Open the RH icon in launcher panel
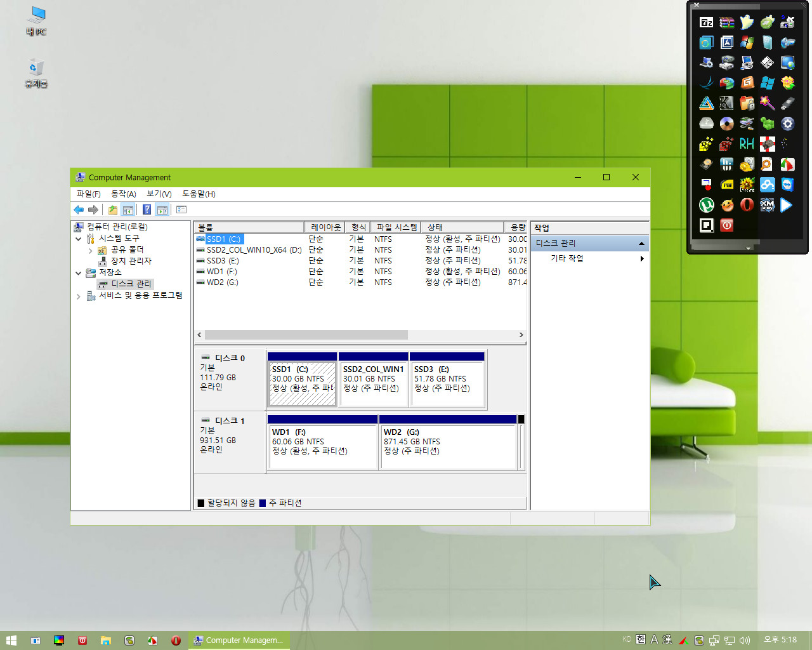This screenshot has height=650, width=812. point(747,144)
